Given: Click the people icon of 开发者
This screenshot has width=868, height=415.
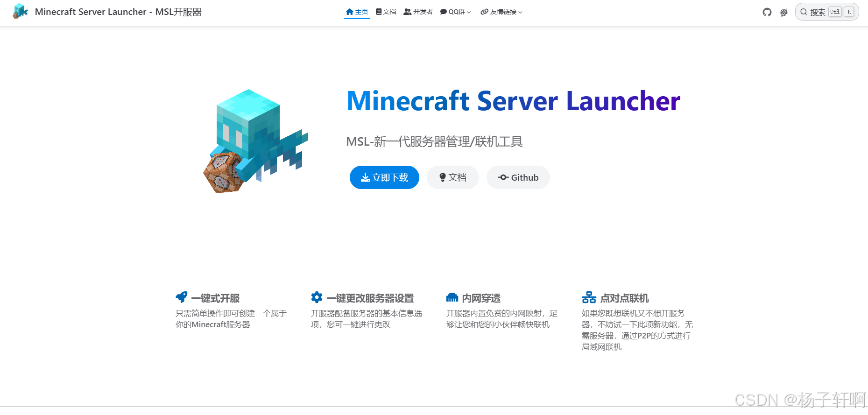Looking at the screenshot, I should pyautogui.click(x=408, y=12).
